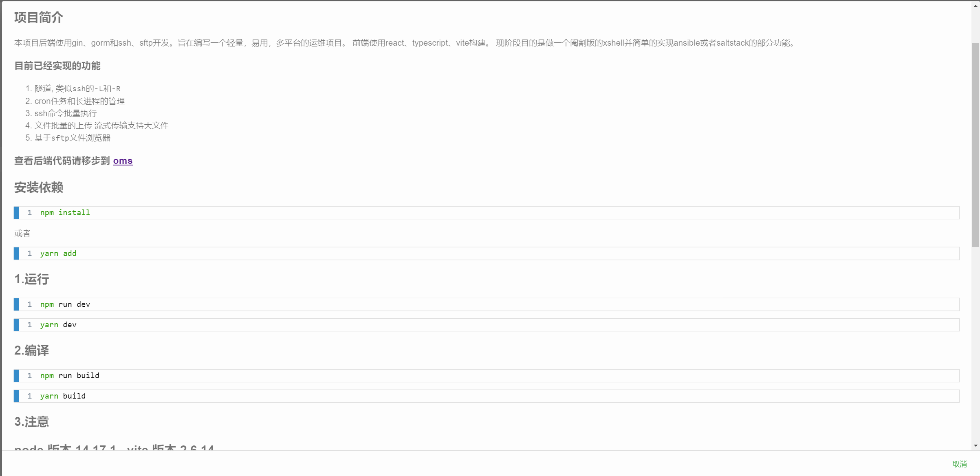980x476 pixels.
Task: Select the yarn build command text
Action: tap(62, 396)
